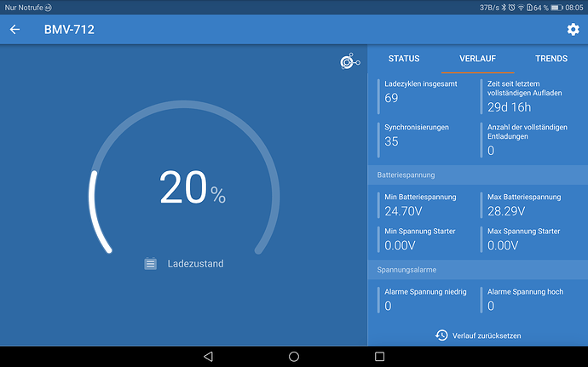
Task: Tap the Spannungsalarme section header
Action: tap(478, 270)
